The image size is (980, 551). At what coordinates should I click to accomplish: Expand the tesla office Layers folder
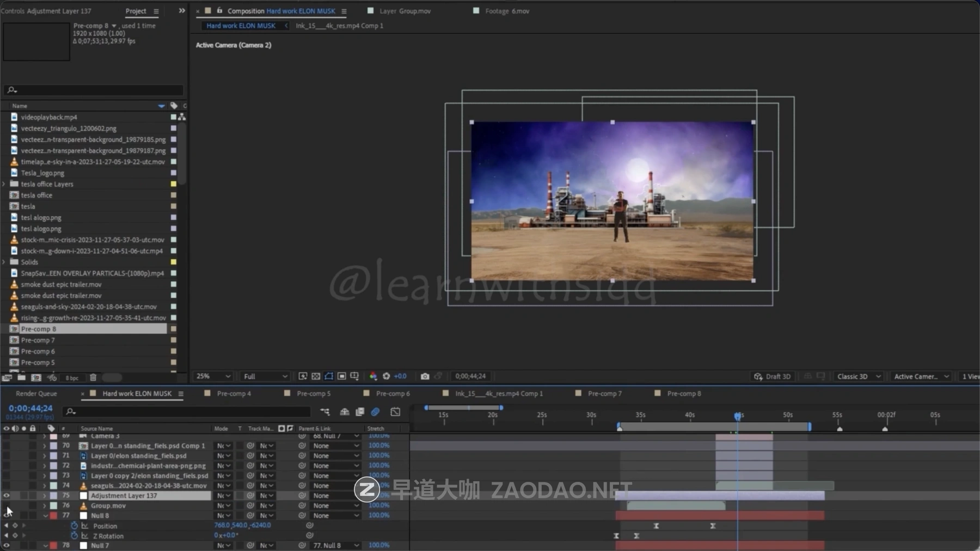pyautogui.click(x=4, y=185)
